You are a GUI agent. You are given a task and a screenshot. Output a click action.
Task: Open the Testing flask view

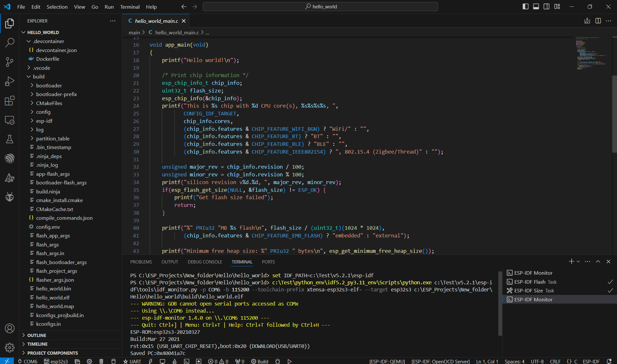coord(10,139)
